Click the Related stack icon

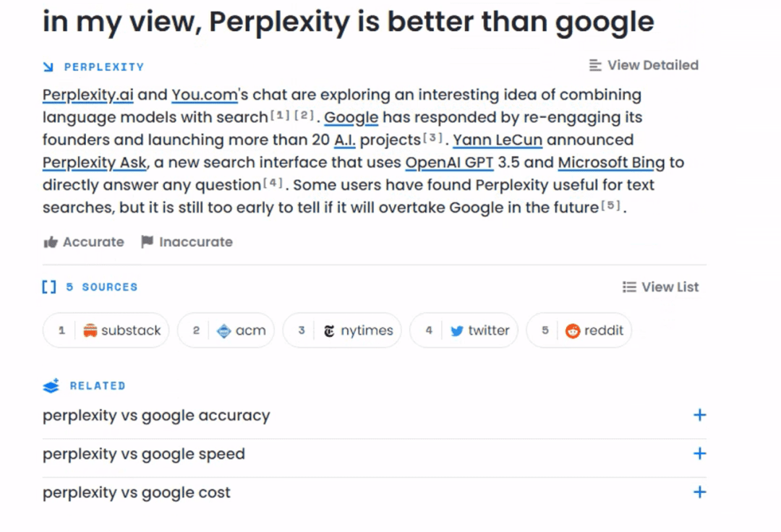click(x=49, y=385)
